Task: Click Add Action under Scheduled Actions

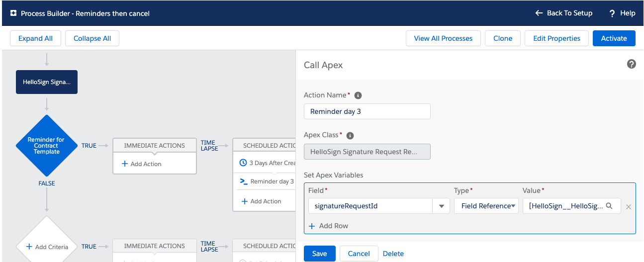Action: 262,201
